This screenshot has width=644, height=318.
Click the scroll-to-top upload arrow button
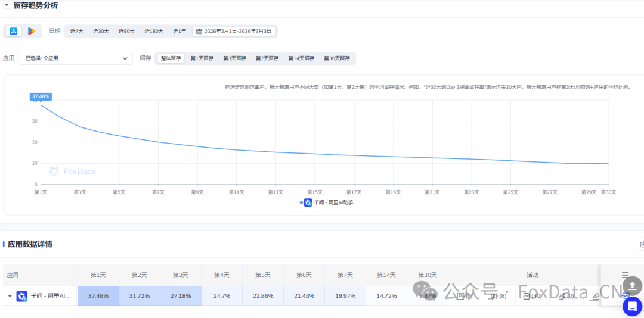pyautogui.click(x=633, y=286)
